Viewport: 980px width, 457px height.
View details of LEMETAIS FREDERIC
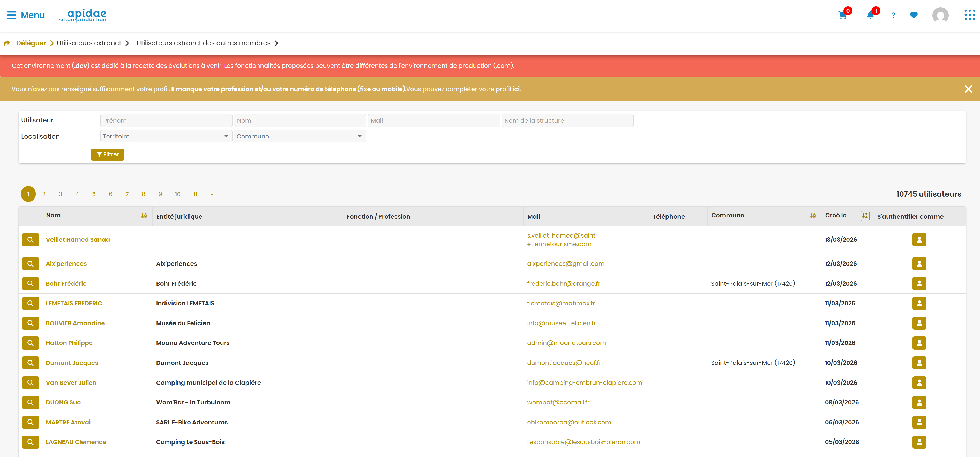31,303
